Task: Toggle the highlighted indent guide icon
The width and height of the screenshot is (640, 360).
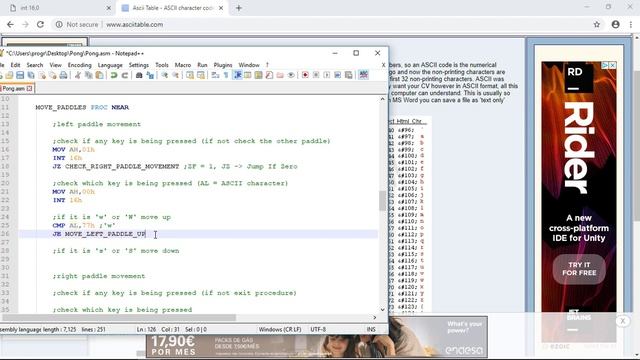Action: point(238,75)
